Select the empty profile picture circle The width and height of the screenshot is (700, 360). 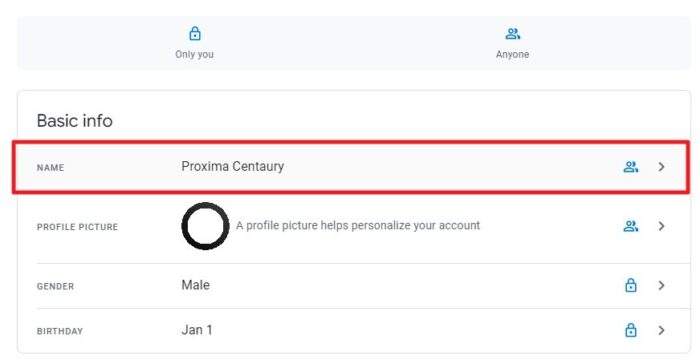[205, 226]
